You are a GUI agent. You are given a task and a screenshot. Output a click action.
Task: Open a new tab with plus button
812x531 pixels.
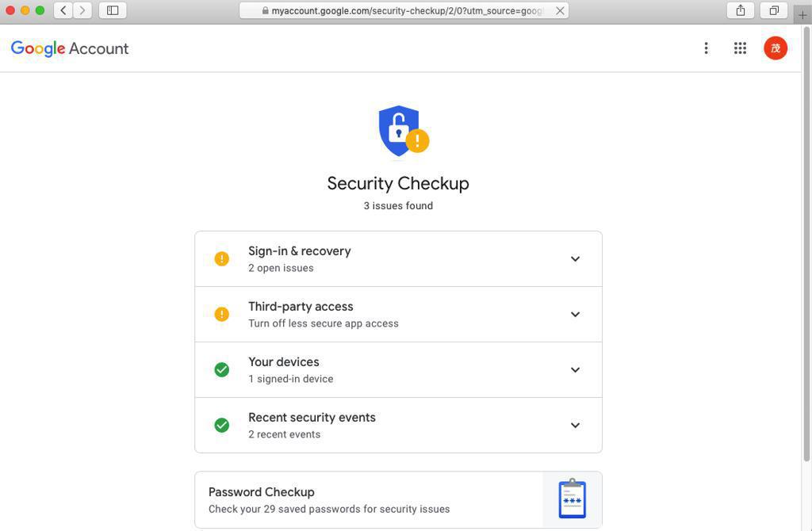pyautogui.click(x=802, y=15)
